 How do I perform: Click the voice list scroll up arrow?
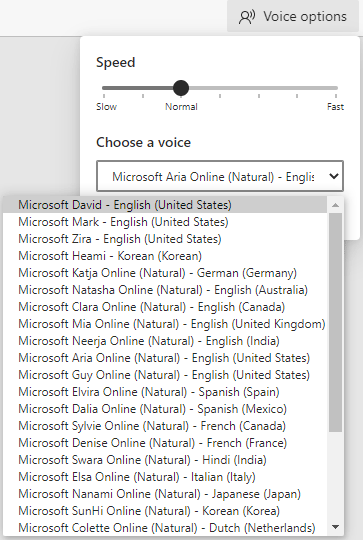coord(335,205)
